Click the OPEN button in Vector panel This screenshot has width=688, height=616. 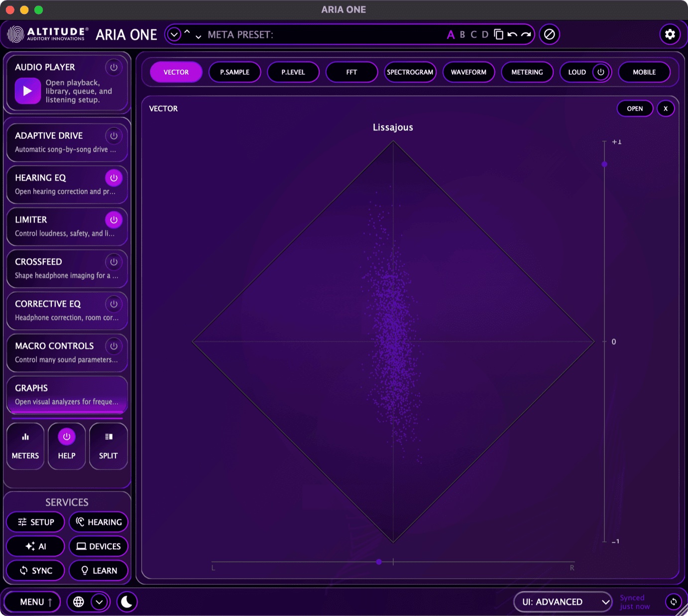(635, 108)
